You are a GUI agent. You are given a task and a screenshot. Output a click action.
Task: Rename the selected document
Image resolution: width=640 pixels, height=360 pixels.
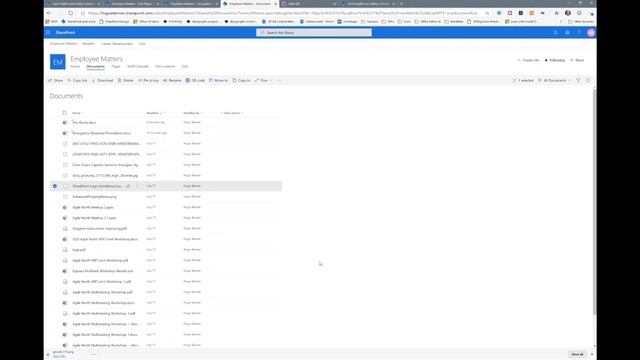[172, 80]
